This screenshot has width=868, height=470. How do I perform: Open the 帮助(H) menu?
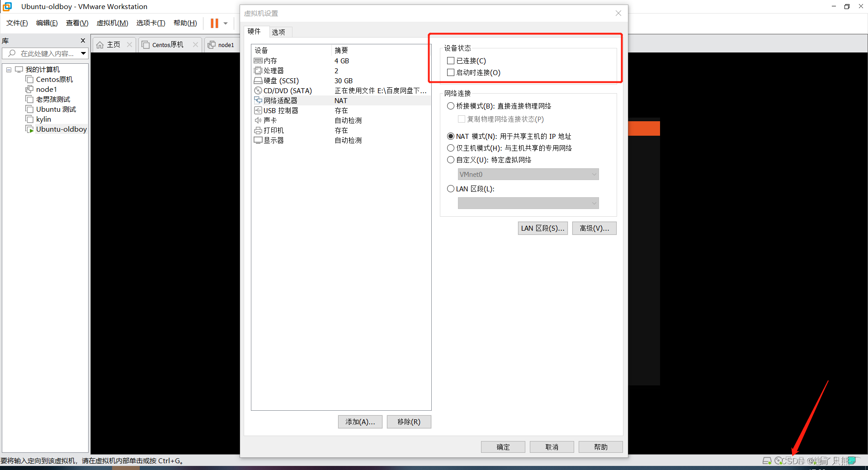[x=185, y=23]
